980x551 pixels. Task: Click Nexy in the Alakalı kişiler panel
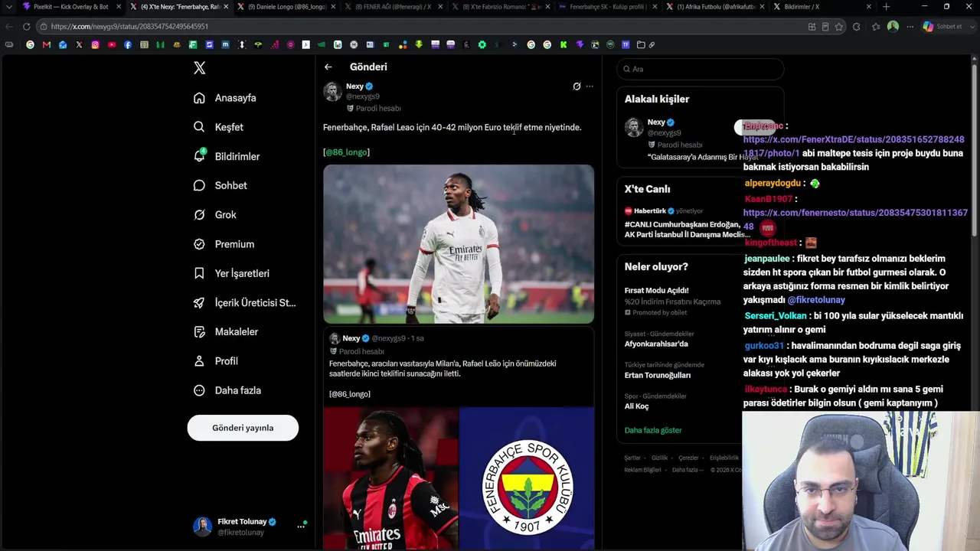(x=656, y=122)
